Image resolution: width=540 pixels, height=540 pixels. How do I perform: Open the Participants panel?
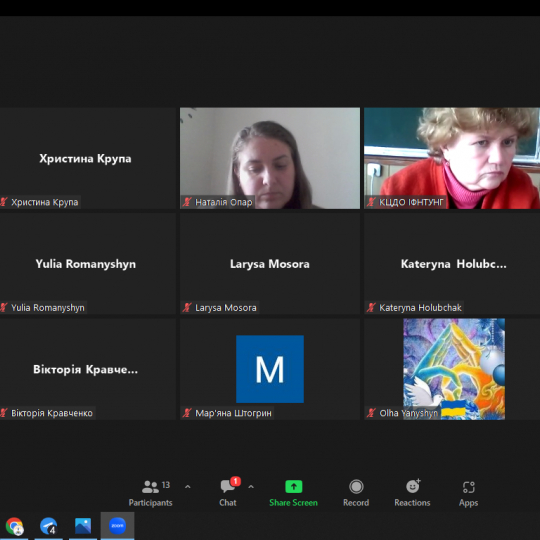click(150, 493)
